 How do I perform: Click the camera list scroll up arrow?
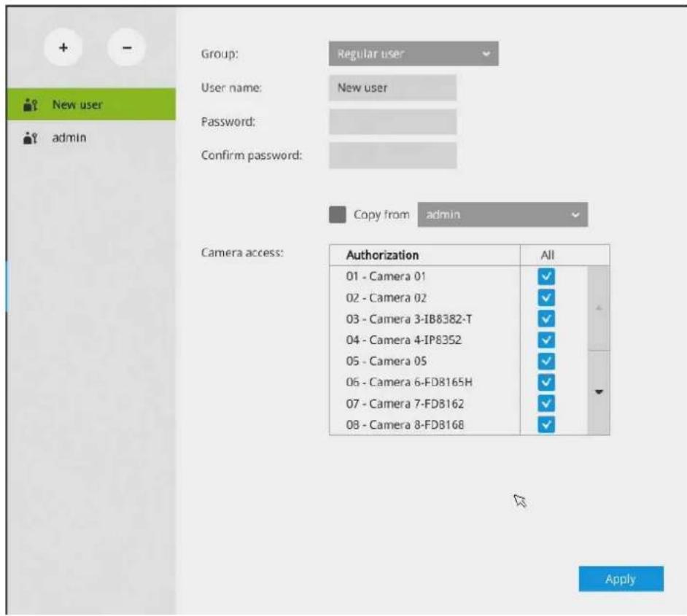(x=599, y=308)
